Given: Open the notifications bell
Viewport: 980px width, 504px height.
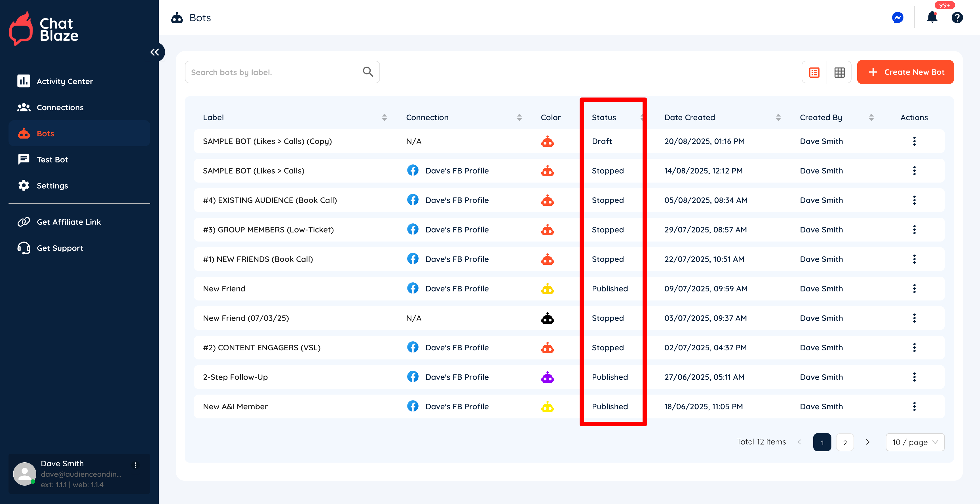Looking at the screenshot, I should point(932,17).
